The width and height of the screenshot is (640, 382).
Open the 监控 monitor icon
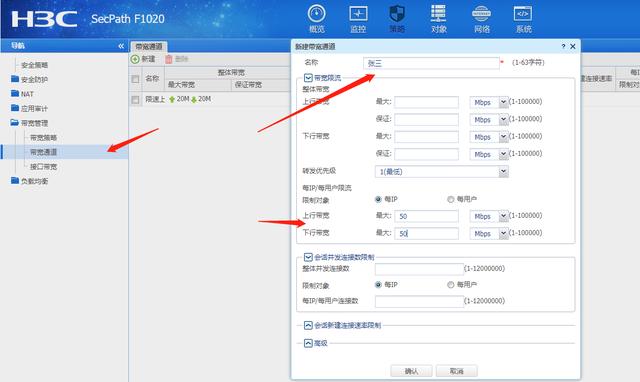click(358, 19)
